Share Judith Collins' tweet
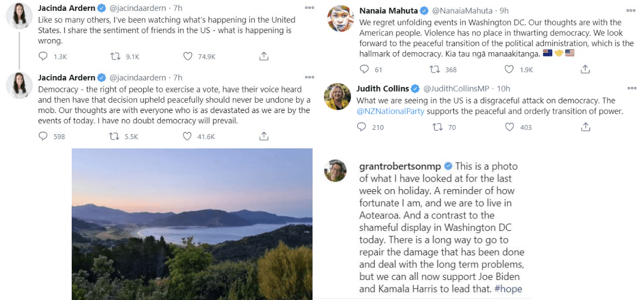Screen dimensions: 644x300 click(x=585, y=127)
